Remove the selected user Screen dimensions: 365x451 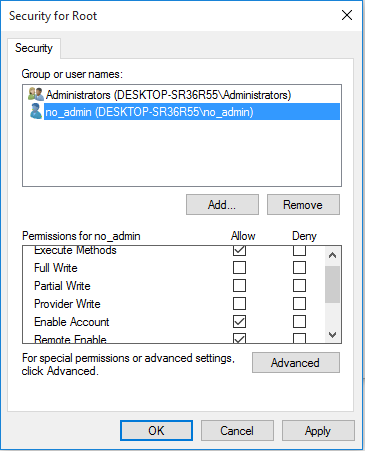303,205
